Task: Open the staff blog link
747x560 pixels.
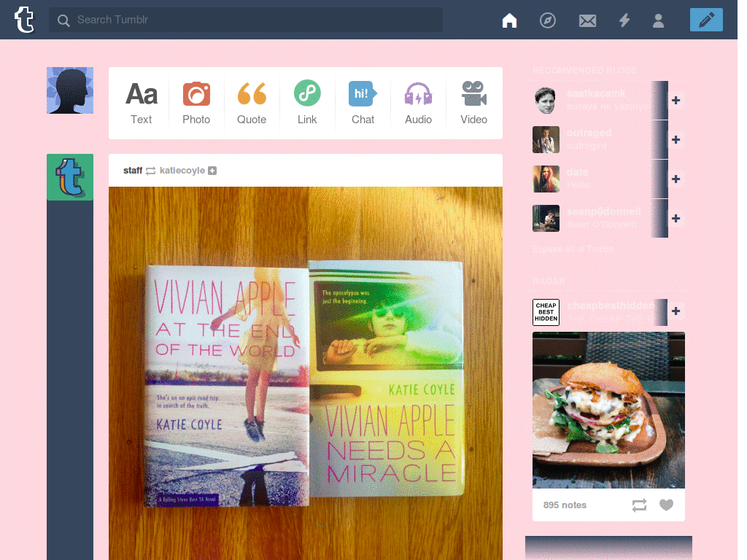Action: [x=133, y=171]
